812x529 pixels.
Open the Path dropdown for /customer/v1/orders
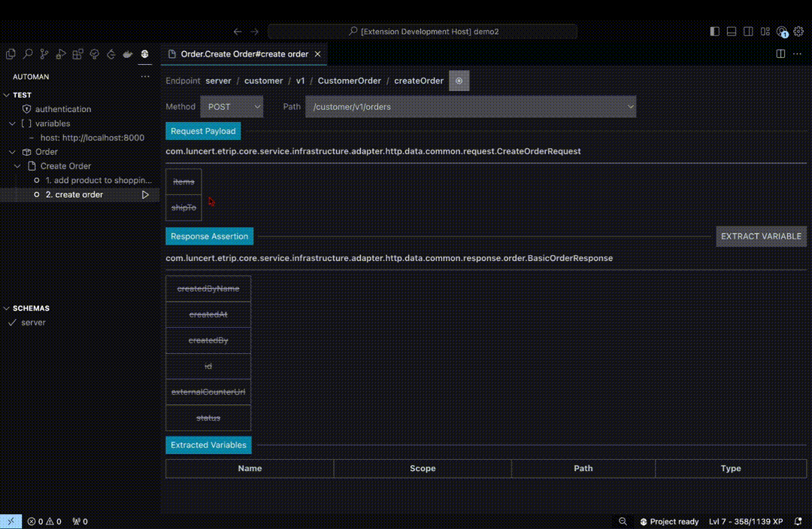coord(471,106)
